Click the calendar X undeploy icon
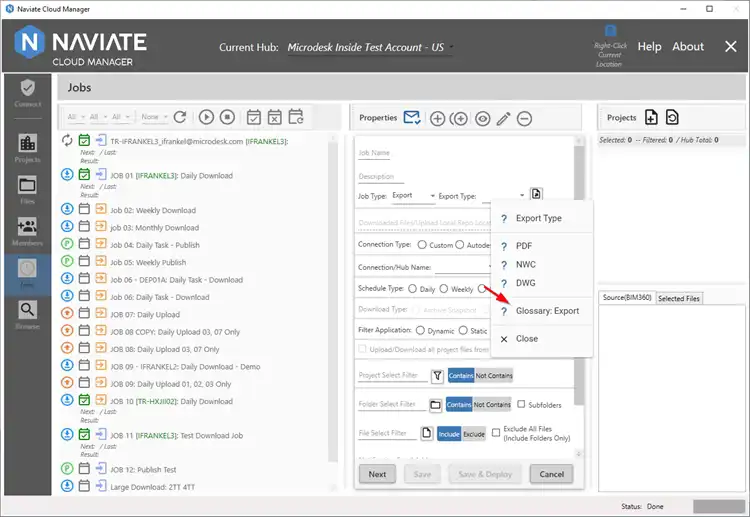 click(x=275, y=117)
